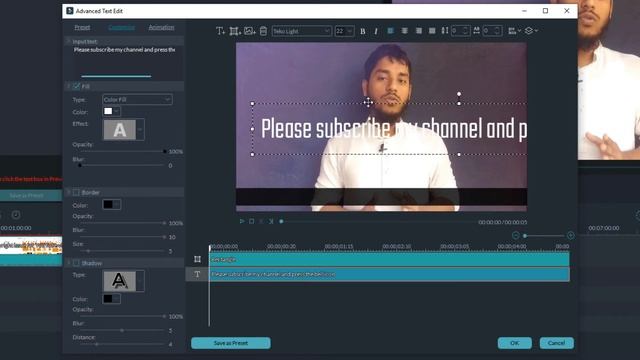
Task: Toggle Bold formatting
Action: [362, 31]
